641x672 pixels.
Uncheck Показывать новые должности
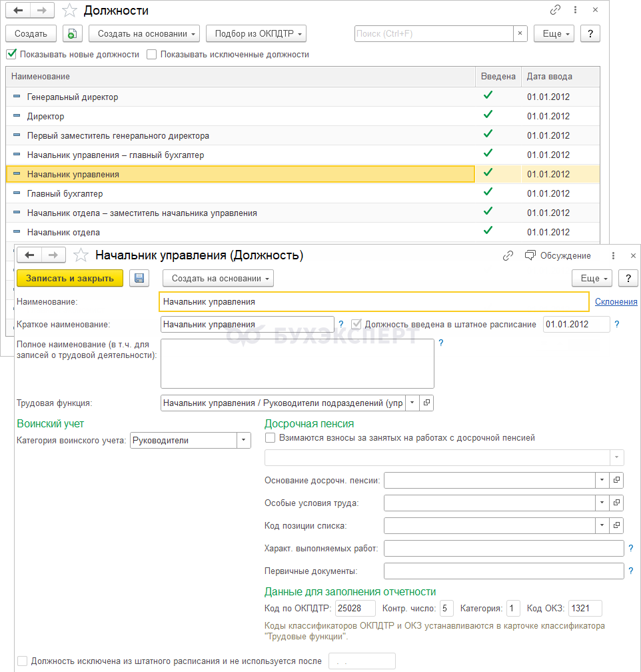coord(11,55)
